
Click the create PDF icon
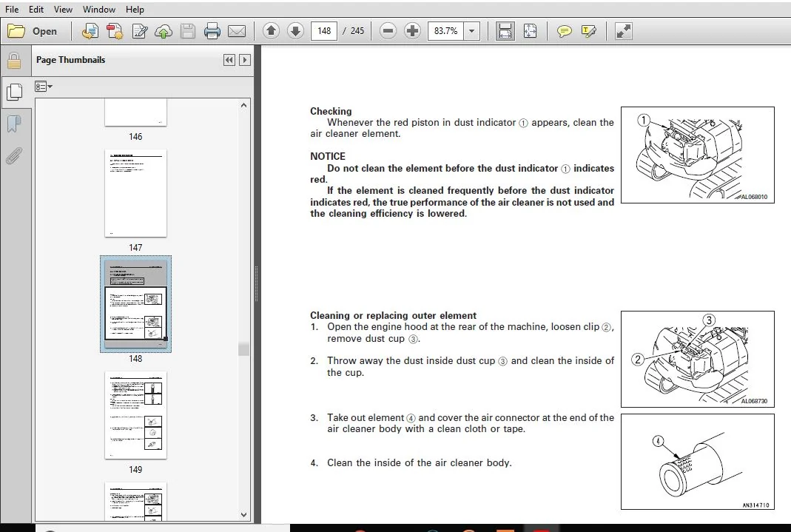(x=90, y=31)
